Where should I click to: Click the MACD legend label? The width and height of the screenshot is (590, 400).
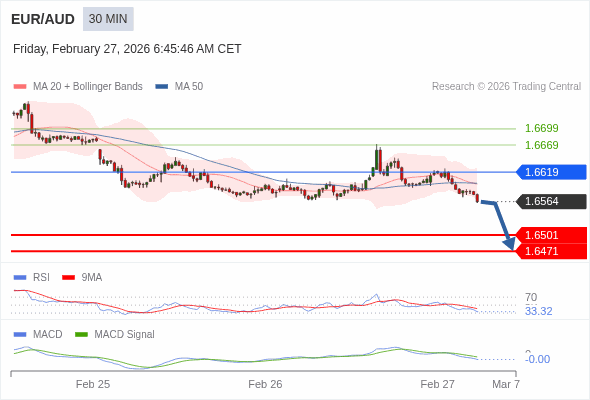(48, 335)
